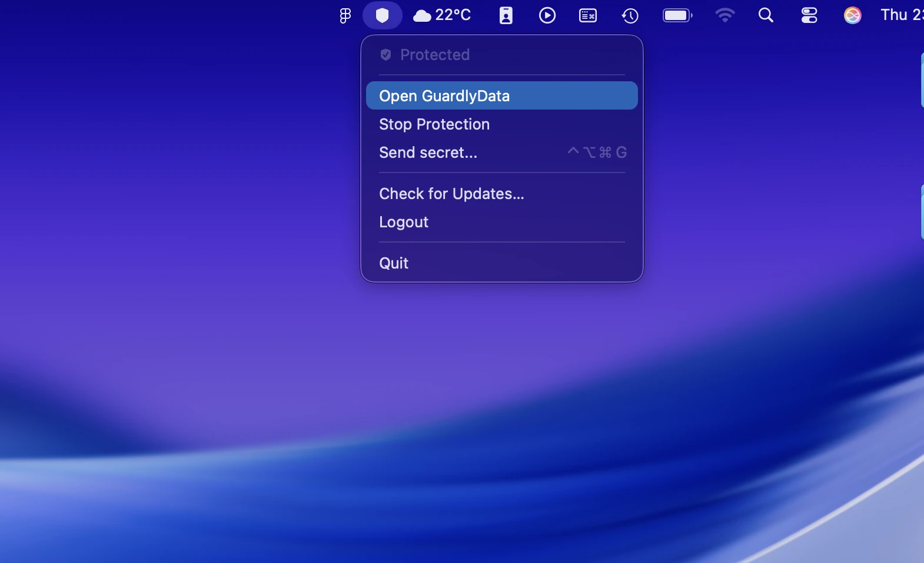The width and height of the screenshot is (924, 563).
Task: Open Spotlight search magnifier icon
Action: pyautogui.click(x=766, y=15)
